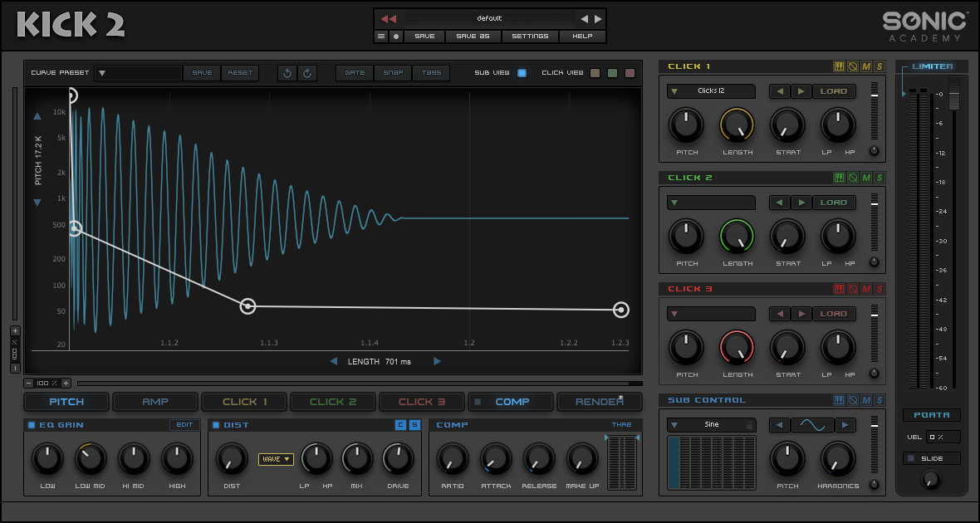Switch to the Pitch tab

(x=67, y=402)
